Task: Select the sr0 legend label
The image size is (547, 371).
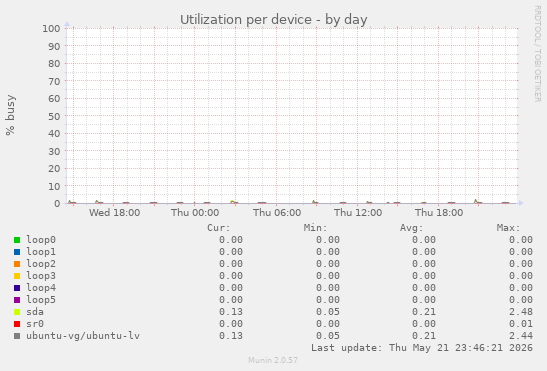Action: pyautogui.click(x=35, y=324)
